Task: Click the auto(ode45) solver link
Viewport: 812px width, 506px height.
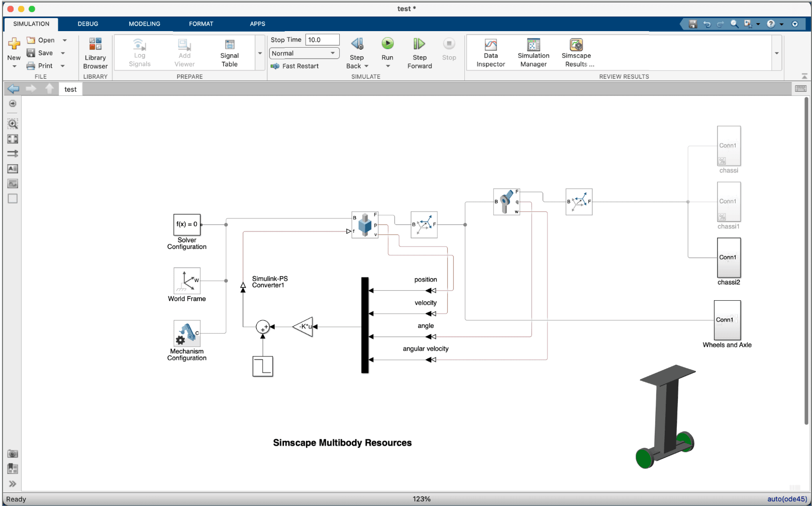Action: click(x=787, y=499)
